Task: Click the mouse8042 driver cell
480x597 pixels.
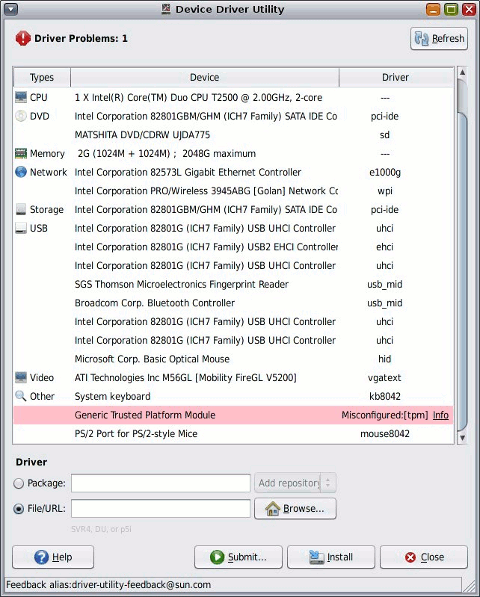Action: coord(385,434)
